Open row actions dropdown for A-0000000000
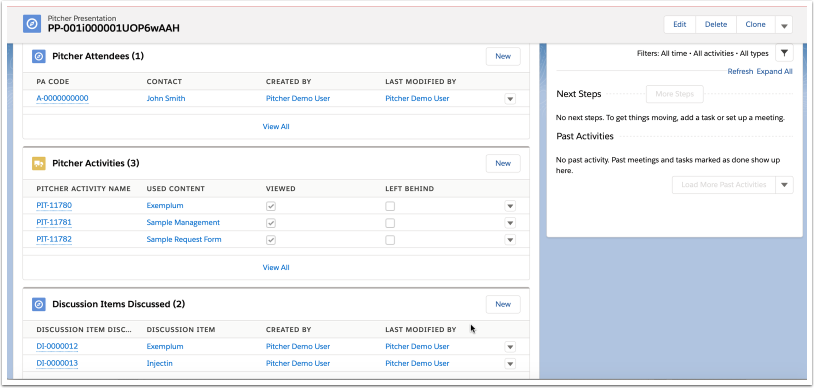 point(510,99)
